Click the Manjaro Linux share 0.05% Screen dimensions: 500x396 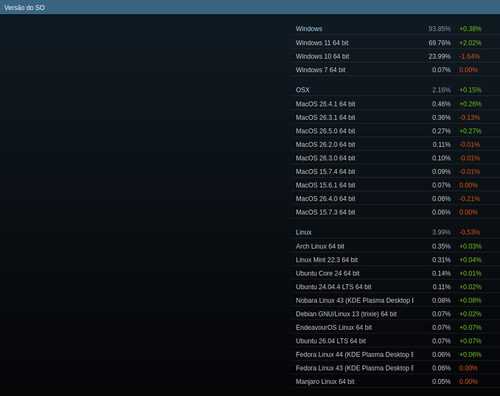tap(441, 381)
